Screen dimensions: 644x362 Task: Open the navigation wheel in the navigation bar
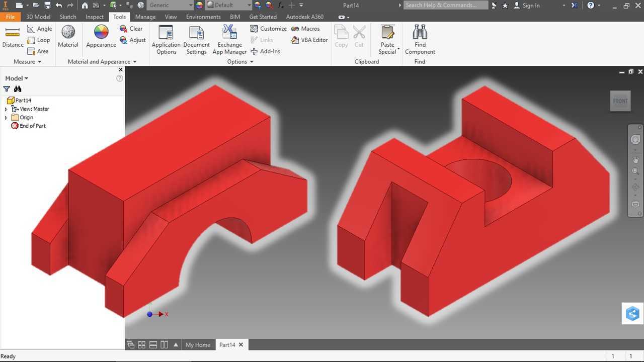635,140
